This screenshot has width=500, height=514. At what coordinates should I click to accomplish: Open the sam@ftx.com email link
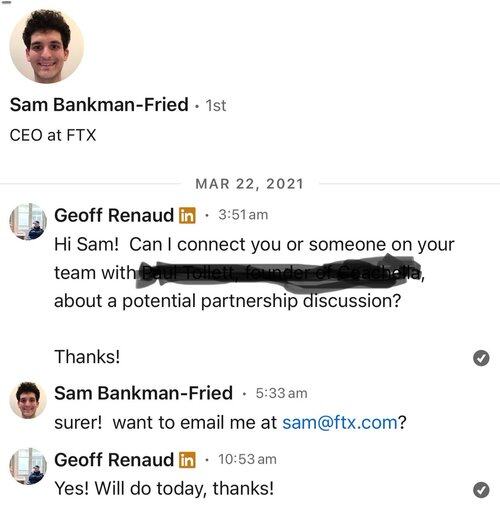[x=340, y=423]
